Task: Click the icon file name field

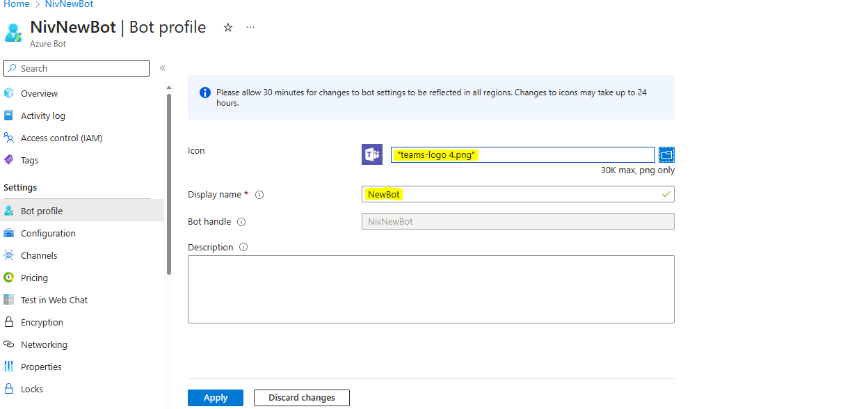Action: [x=523, y=154]
